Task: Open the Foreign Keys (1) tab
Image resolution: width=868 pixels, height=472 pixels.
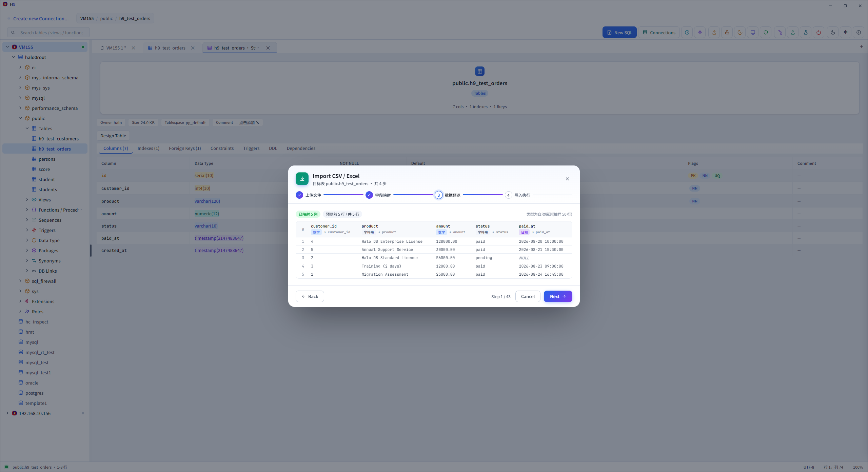Action: [185, 149]
